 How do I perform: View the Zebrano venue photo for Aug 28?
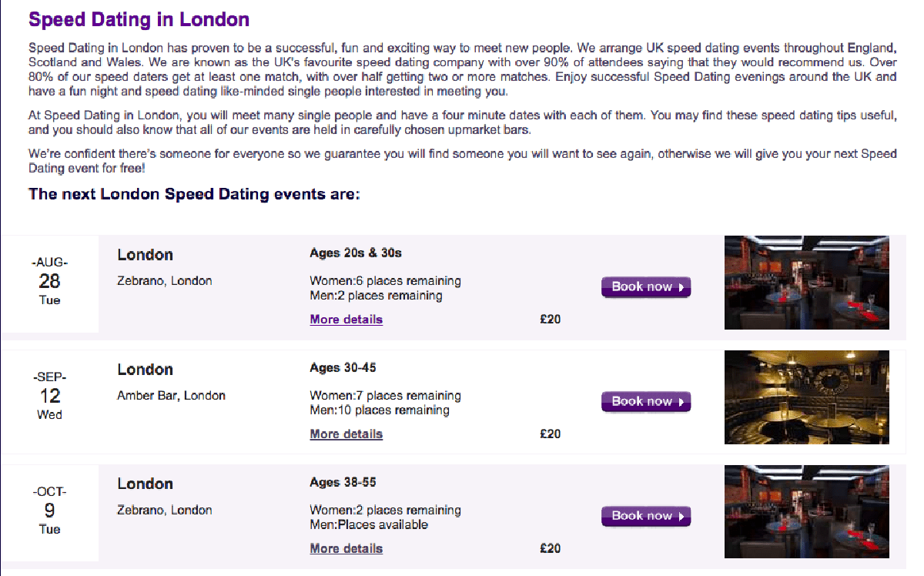tap(807, 283)
